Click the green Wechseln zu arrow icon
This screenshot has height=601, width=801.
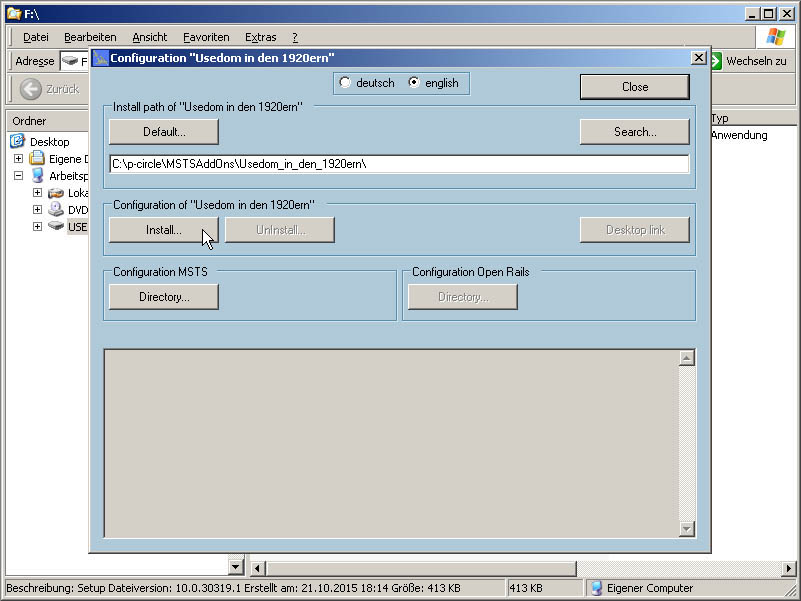[715, 61]
